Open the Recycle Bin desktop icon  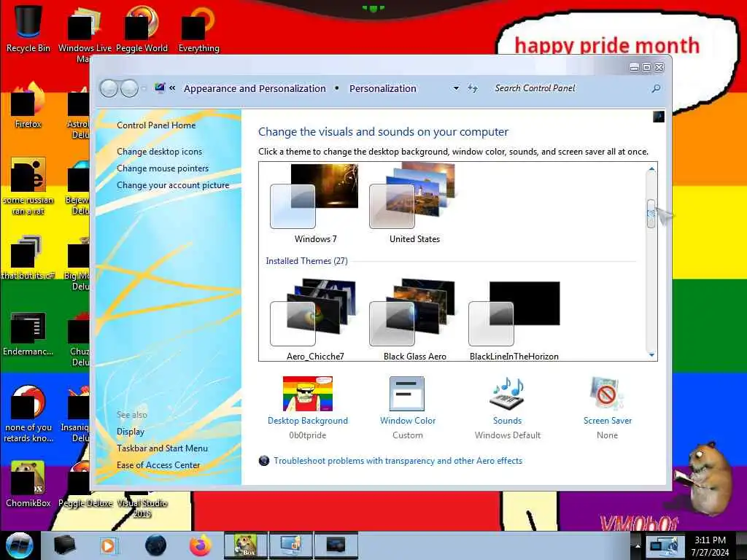coord(28,28)
